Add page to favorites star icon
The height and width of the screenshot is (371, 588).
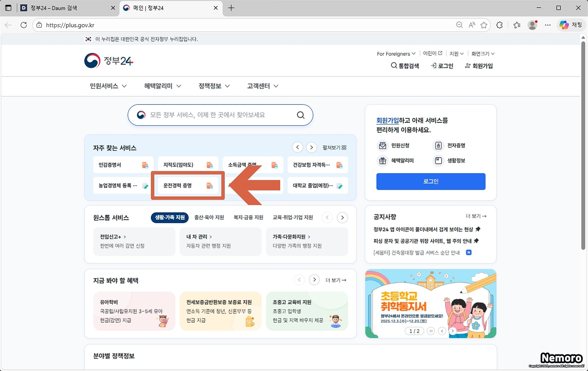484,25
